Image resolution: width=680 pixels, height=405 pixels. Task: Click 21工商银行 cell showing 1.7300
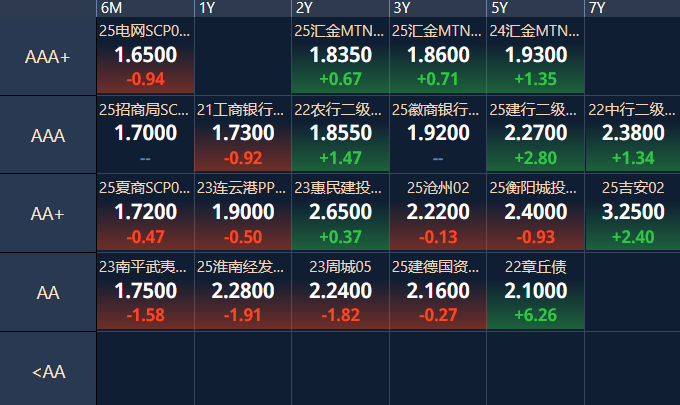(x=242, y=134)
